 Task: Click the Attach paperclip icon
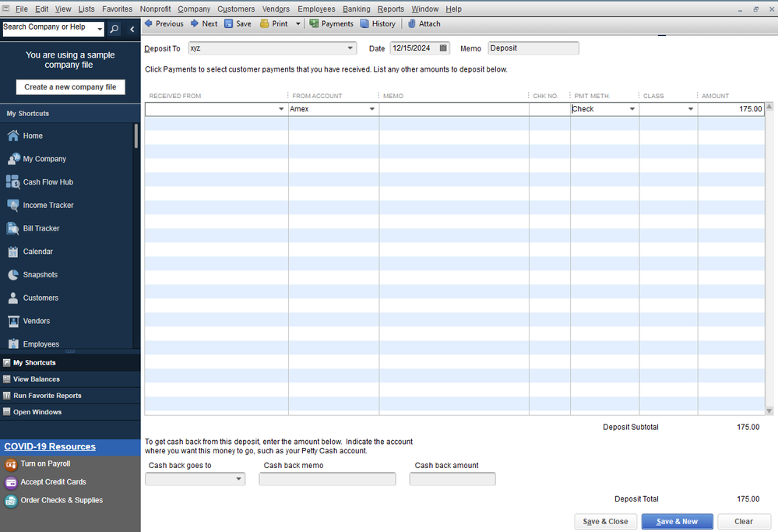[x=411, y=23]
